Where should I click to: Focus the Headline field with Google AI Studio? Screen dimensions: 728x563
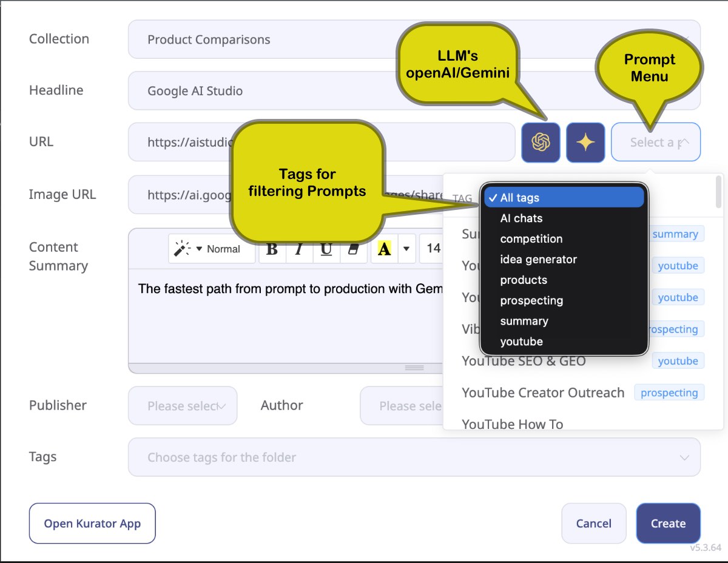pos(414,91)
